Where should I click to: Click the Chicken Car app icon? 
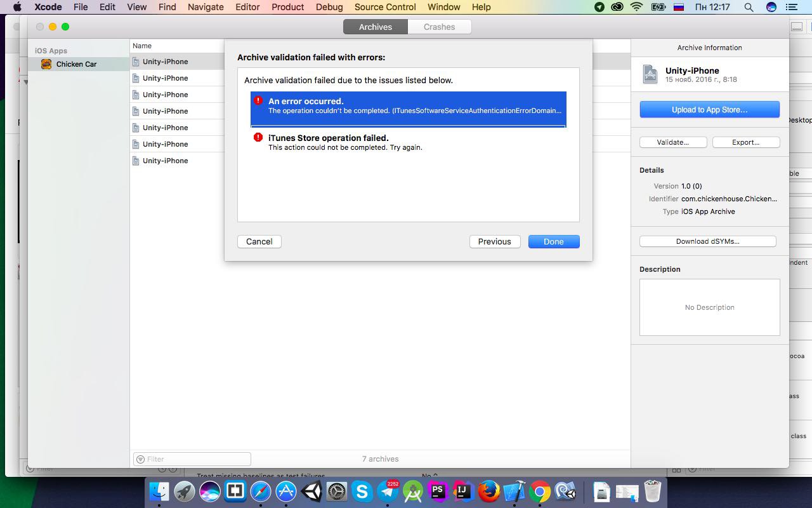[x=46, y=64]
